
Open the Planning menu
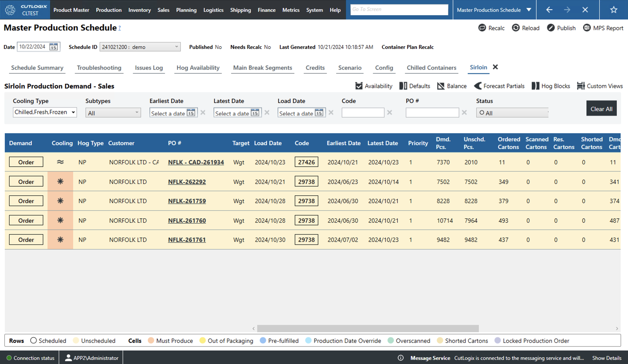point(186,10)
